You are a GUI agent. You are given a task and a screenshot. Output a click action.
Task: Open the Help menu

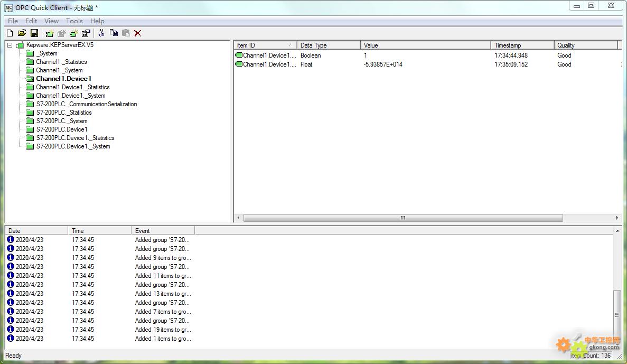[x=97, y=21]
